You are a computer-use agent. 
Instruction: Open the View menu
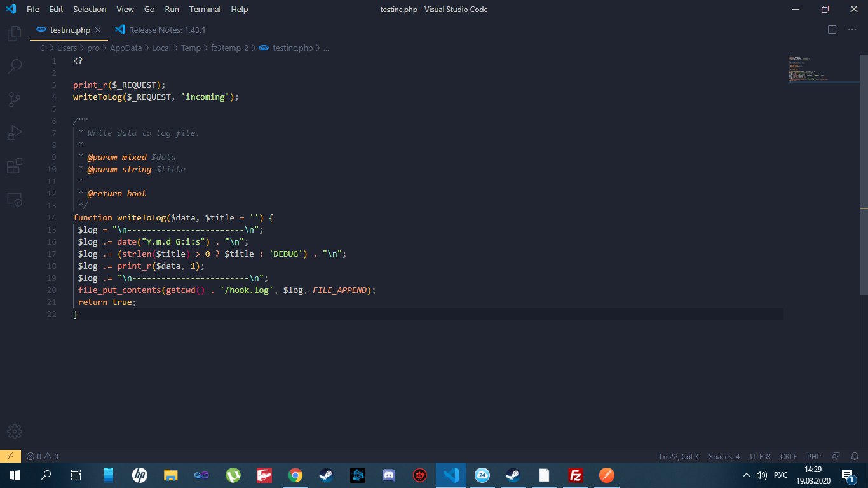click(x=125, y=10)
